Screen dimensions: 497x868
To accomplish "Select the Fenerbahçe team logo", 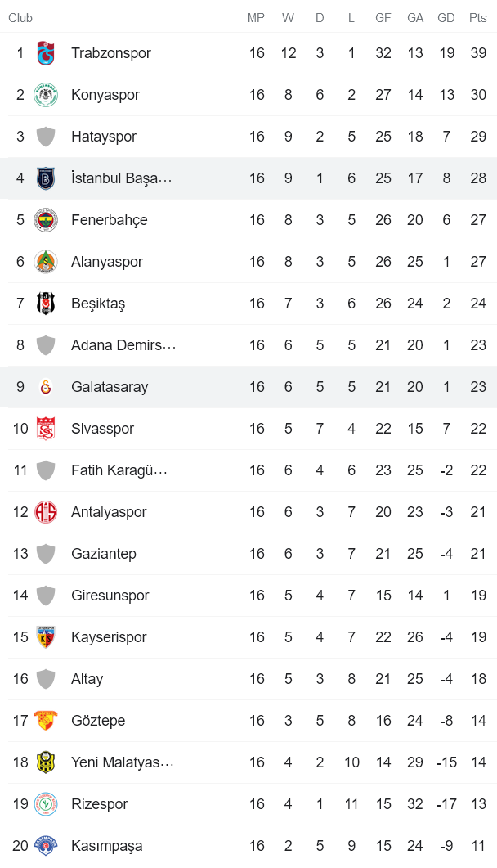I will (47, 219).
